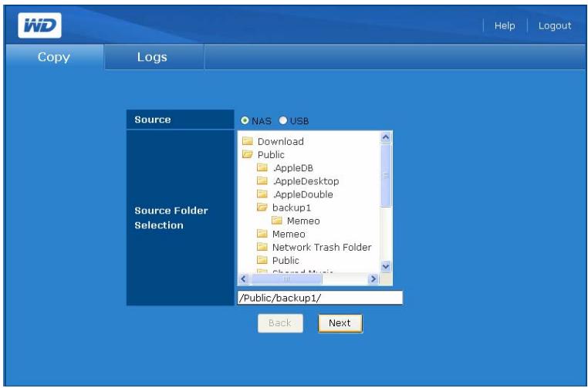Select the USB source radio button
The image size is (588, 388).
283,120
